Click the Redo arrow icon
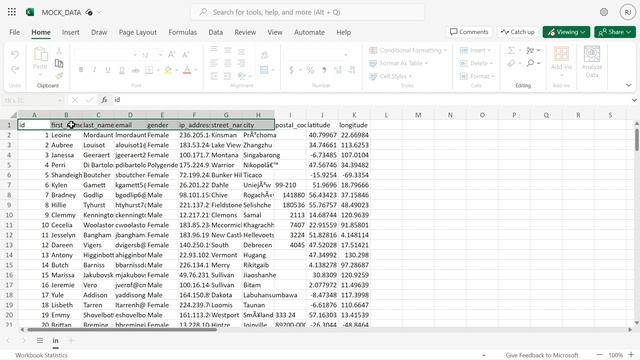The image size is (640, 360). [15, 70]
